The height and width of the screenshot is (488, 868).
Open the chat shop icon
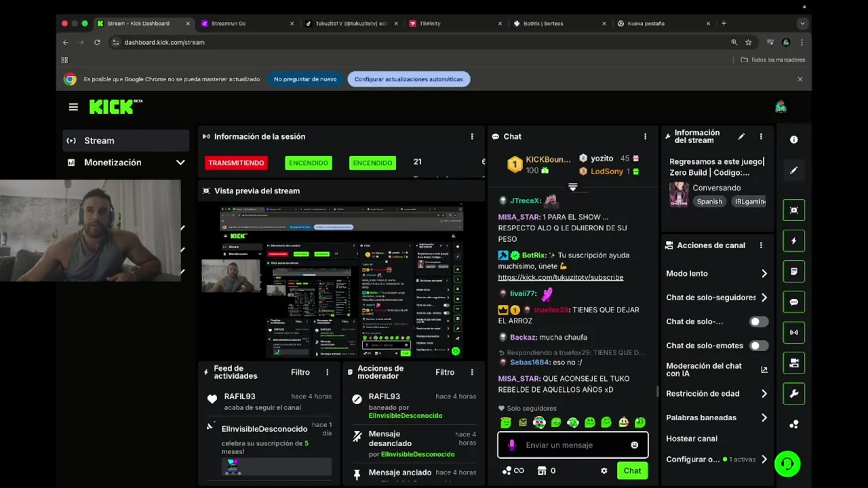542,470
